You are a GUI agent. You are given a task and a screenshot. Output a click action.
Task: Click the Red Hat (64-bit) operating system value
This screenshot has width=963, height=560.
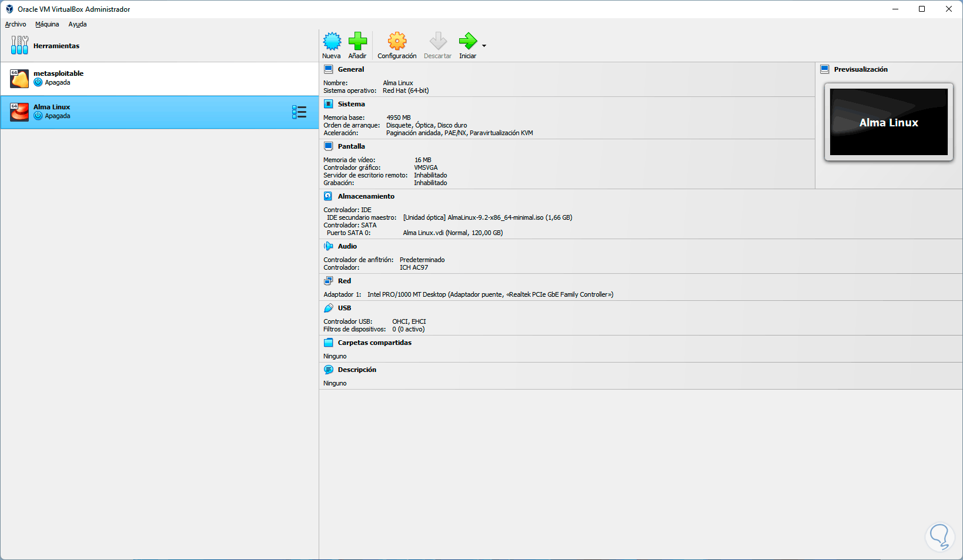(x=406, y=90)
